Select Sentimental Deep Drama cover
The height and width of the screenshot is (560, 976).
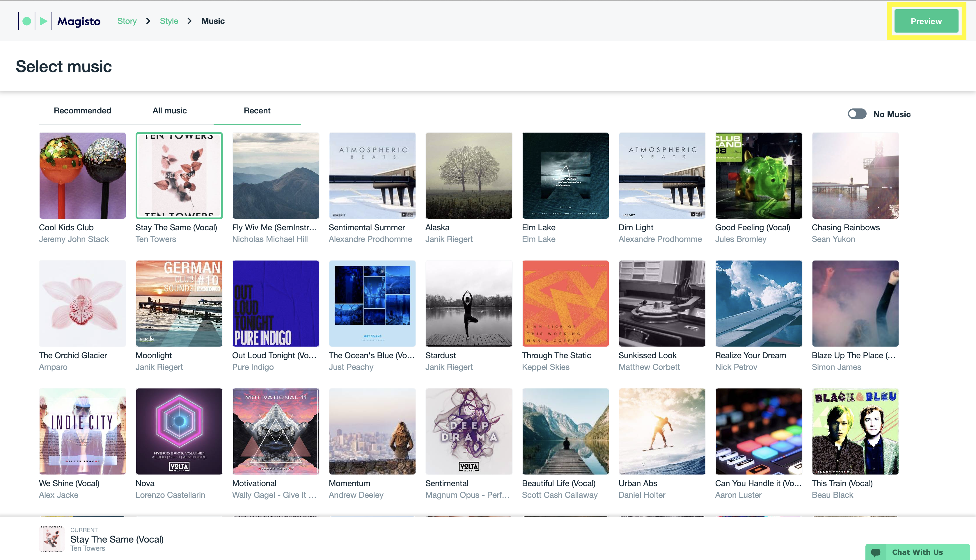[469, 431]
